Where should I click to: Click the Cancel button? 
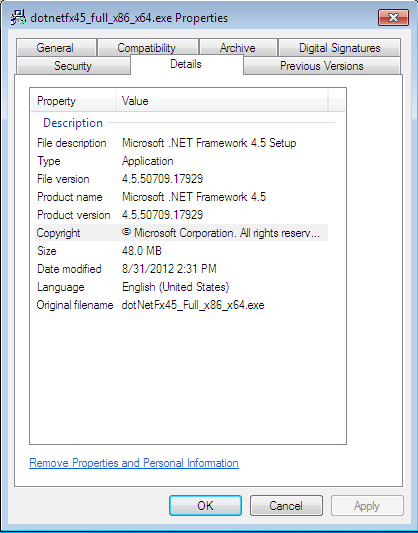(x=286, y=505)
